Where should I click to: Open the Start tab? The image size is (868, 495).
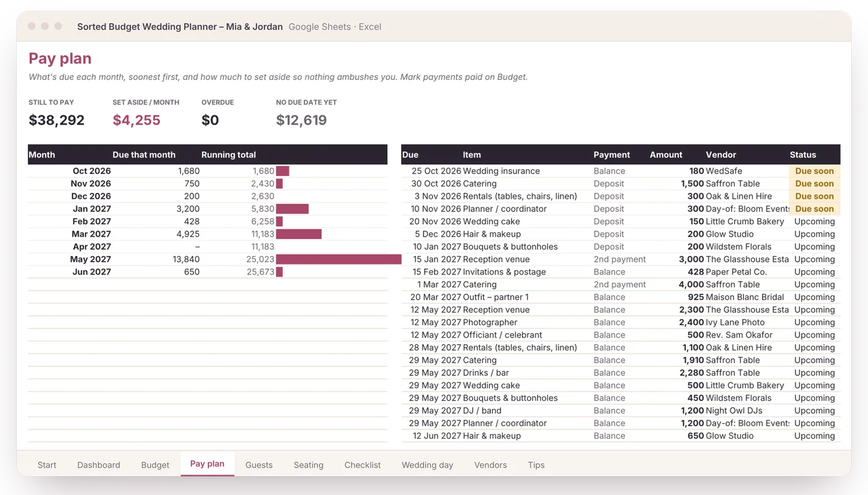46,465
